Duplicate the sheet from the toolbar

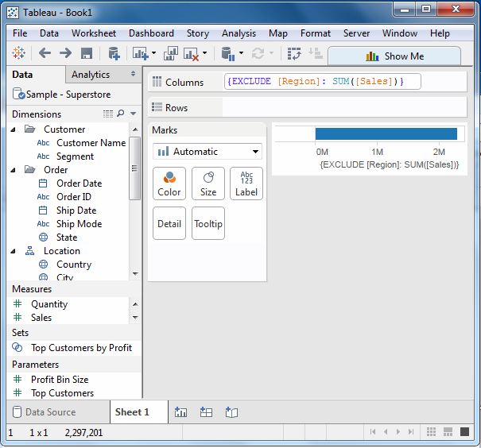click(x=171, y=53)
